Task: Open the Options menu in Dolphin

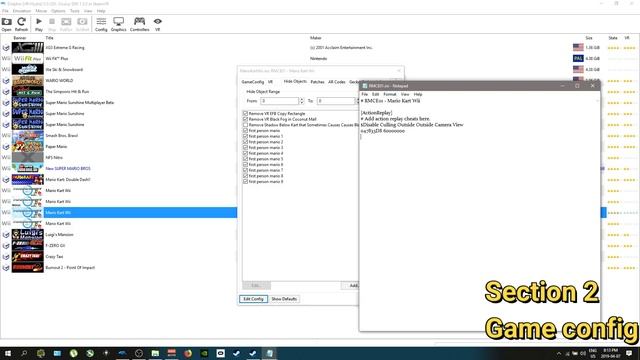Action: pos(58,11)
